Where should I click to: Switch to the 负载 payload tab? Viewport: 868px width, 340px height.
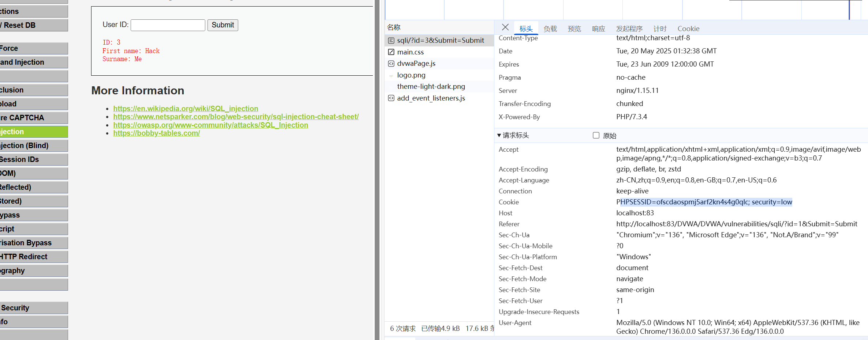coord(550,29)
